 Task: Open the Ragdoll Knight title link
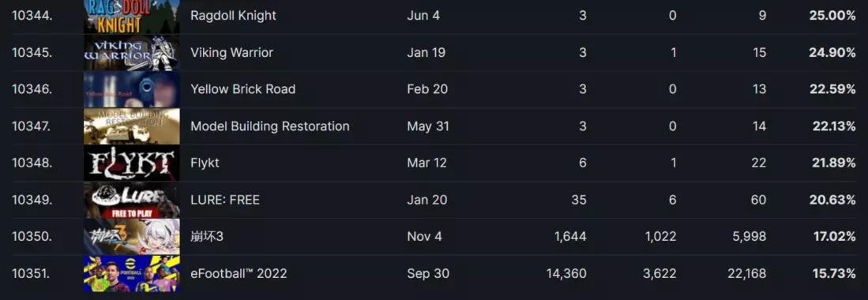pos(233,16)
